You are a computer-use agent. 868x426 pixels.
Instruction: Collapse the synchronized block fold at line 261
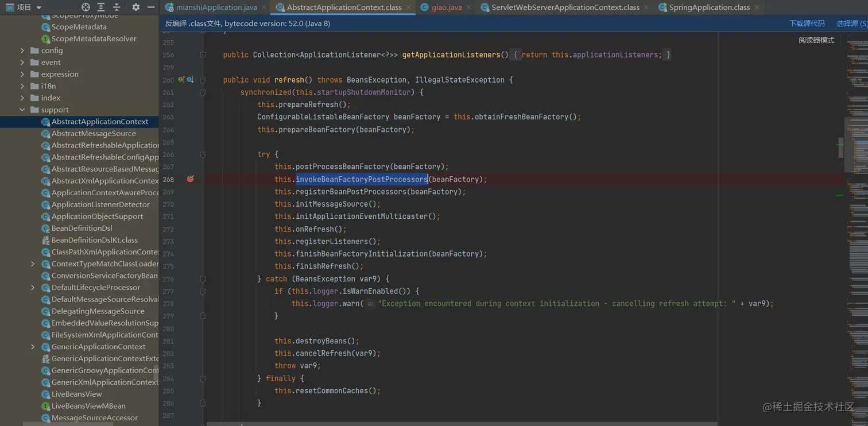[x=203, y=92]
